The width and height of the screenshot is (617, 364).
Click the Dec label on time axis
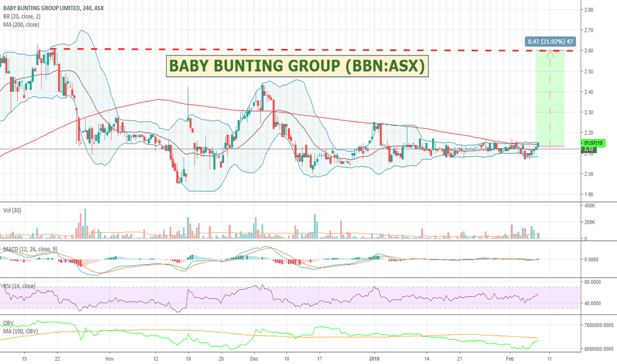coord(254,359)
